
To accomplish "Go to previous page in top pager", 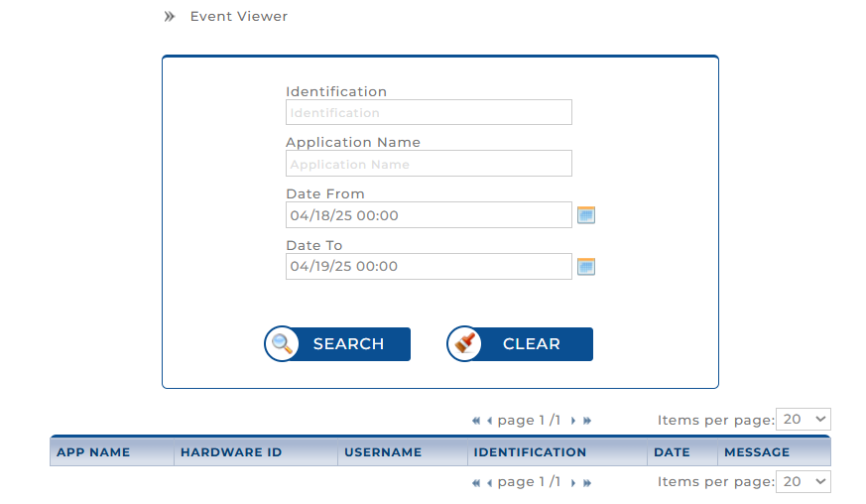I will (x=489, y=421).
